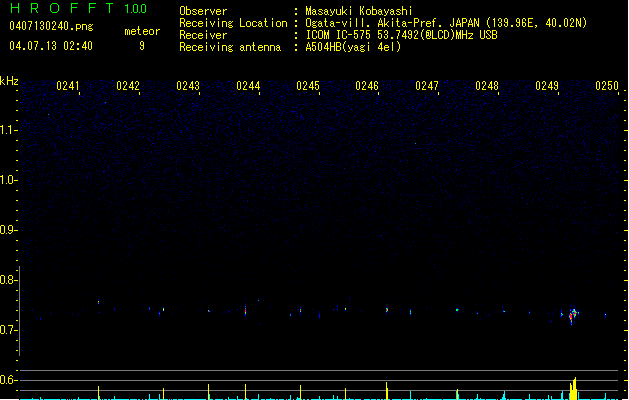Click the ICOM IC-575 receiver text

pos(401,35)
